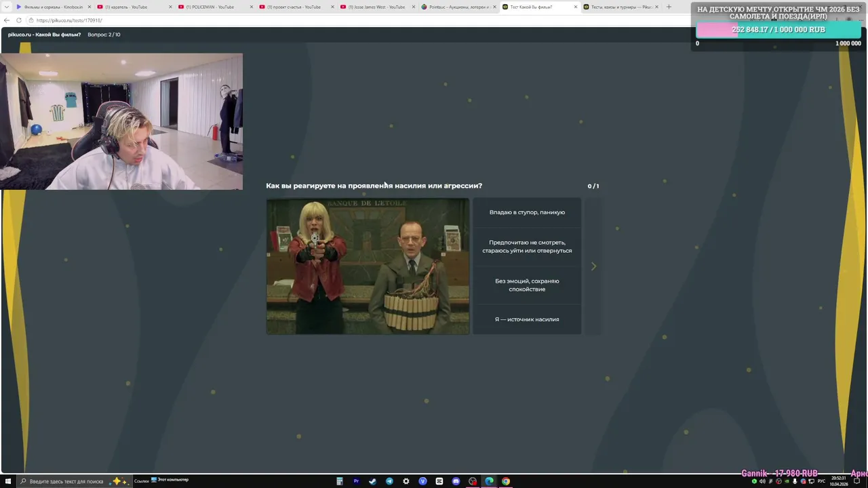868x488 pixels.
Task: Open CapCut icon in the taskbar
Action: [439, 481]
